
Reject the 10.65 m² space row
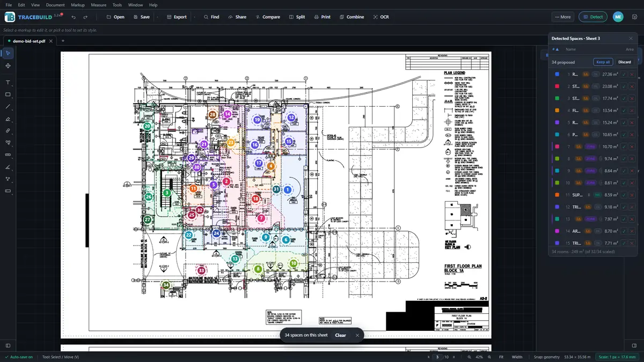coord(632,135)
